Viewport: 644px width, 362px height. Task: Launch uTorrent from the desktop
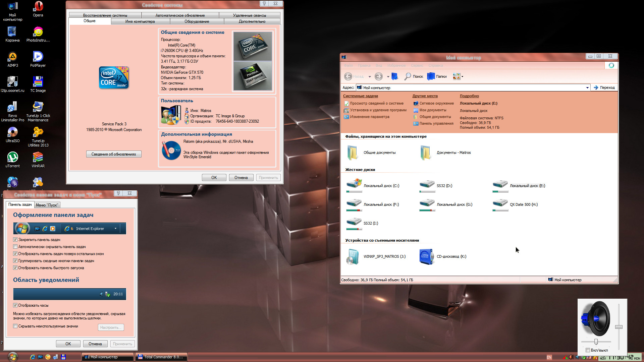coord(13,160)
